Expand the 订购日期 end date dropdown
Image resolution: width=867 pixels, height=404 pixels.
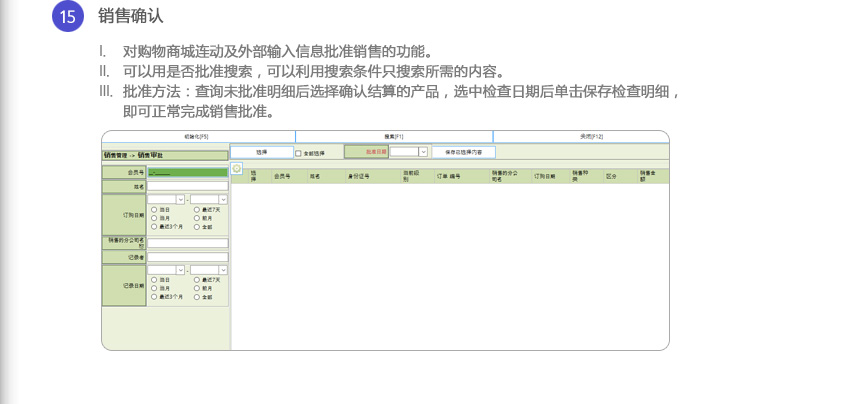coord(224,199)
